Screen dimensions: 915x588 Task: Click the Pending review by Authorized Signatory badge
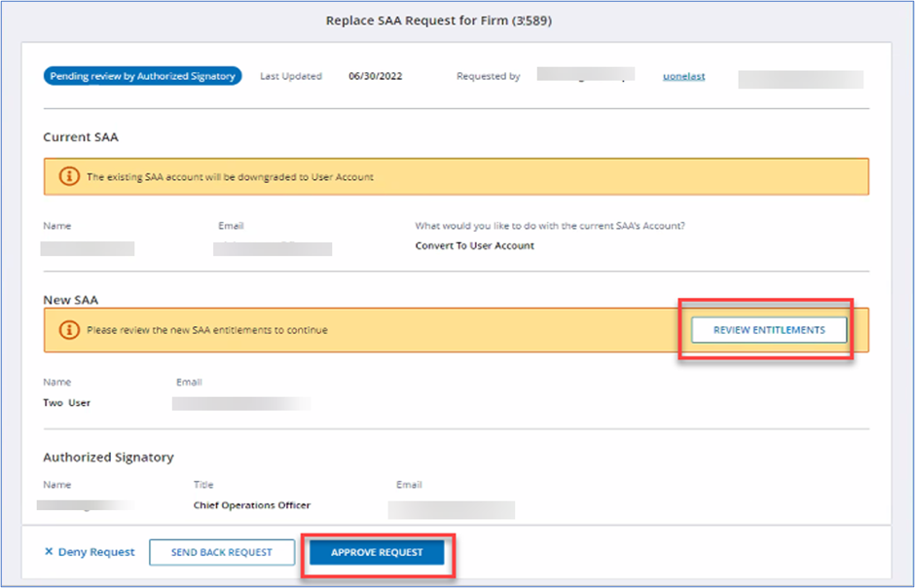(142, 76)
